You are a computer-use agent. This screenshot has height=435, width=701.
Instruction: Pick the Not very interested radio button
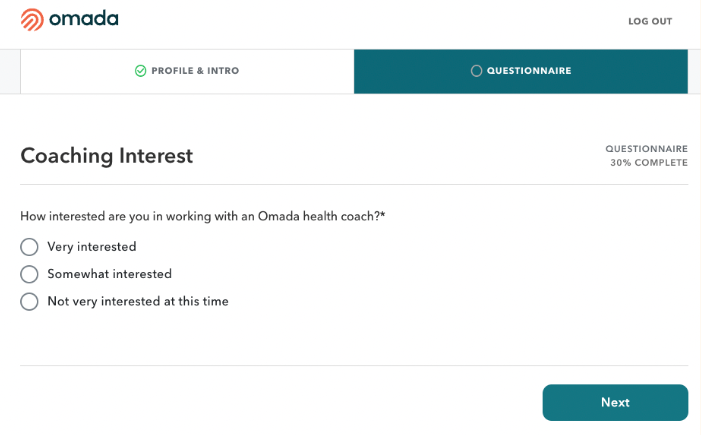29,301
